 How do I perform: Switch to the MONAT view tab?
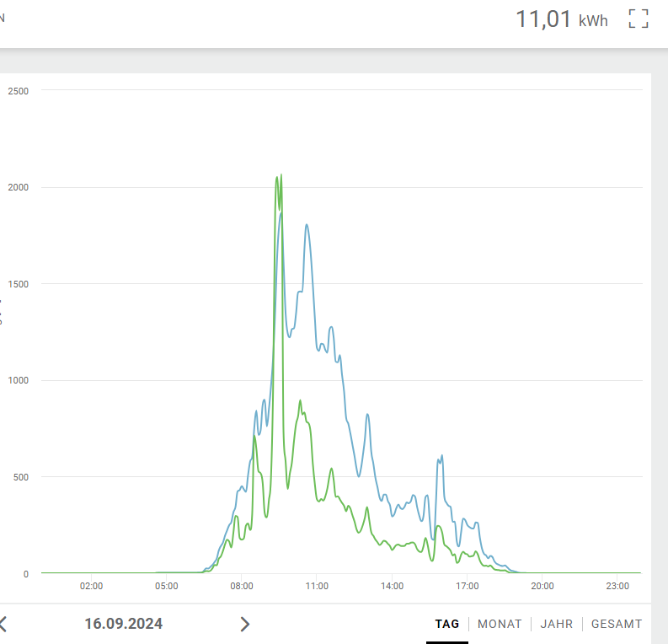point(500,624)
